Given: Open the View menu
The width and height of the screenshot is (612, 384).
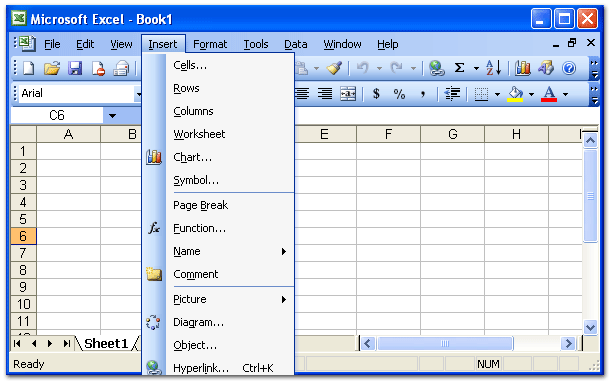Looking at the screenshot, I should click(121, 44).
